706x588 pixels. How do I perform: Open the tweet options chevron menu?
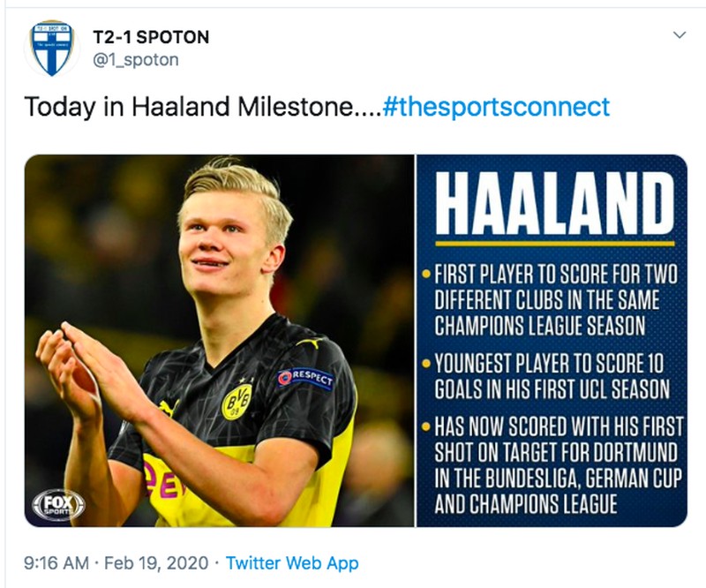[679, 35]
